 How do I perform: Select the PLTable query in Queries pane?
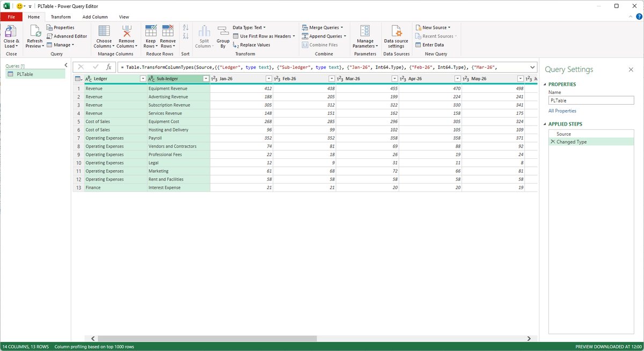(x=35, y=74)
